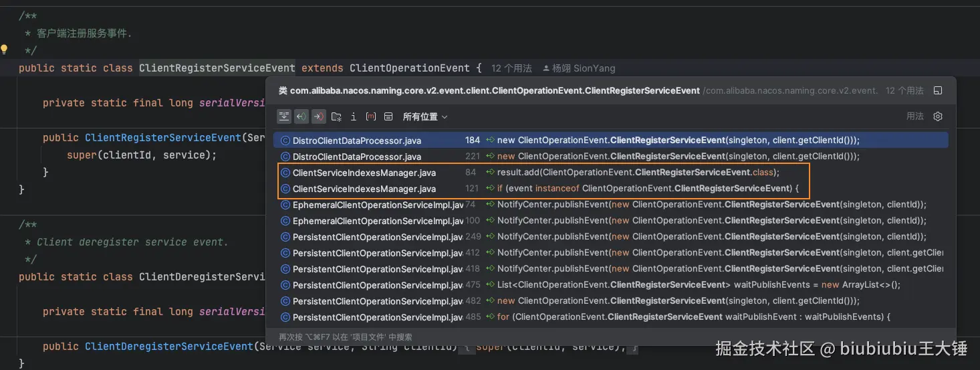Click the 用法 label beside the gear icon
The width and height of the screenshot is (980, 370).
click(x=915, y=116)
